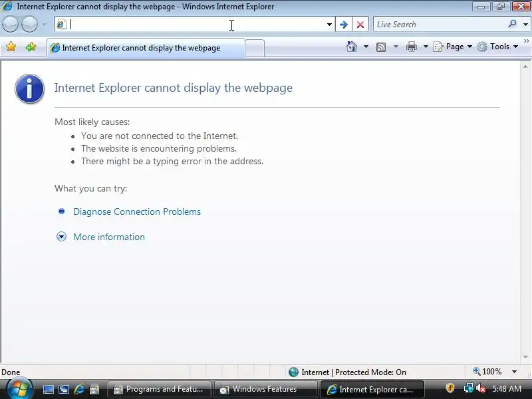Open the recent pages dropdown arrow
The width and height of the screenshot is (532, 399).
click(45, 25)
